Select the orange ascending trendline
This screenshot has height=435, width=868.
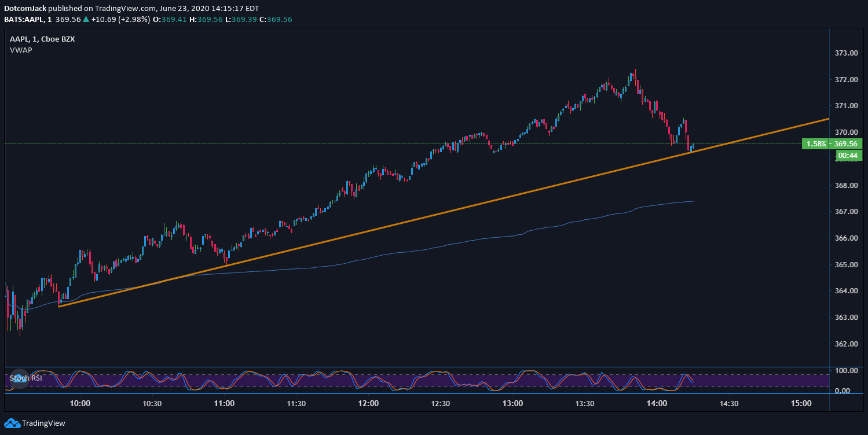(x=444, y=212)
